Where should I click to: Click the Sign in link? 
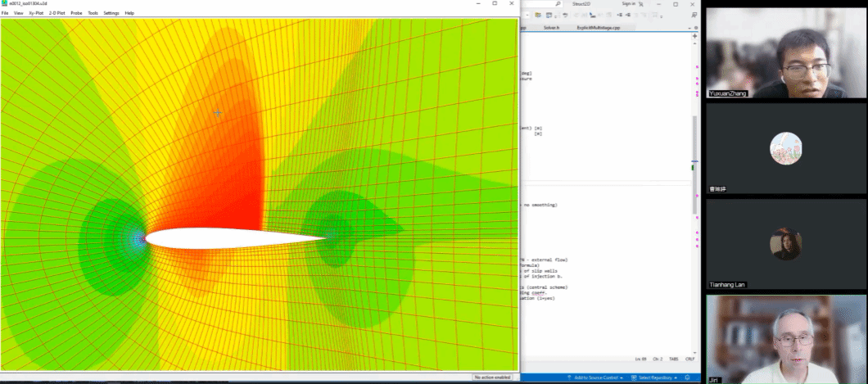(x=628, y=4)
